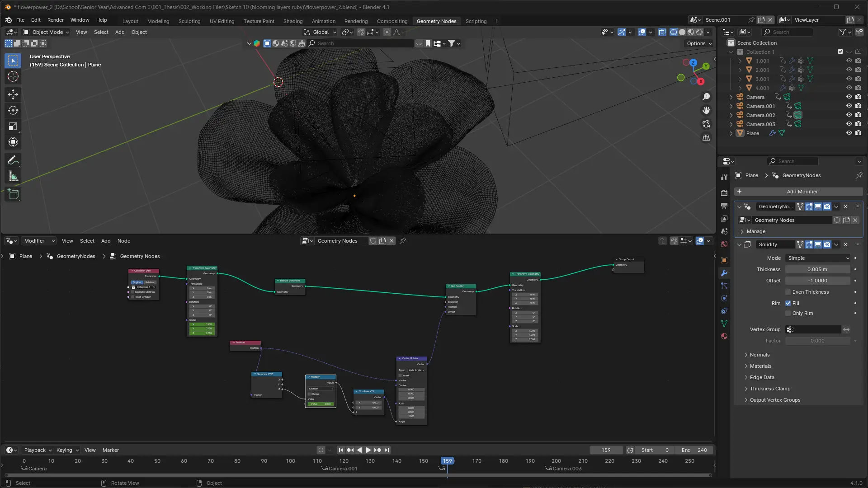Open the Modifiers wrench properties tab
This screenshot has height=488, width=868.
724,273
